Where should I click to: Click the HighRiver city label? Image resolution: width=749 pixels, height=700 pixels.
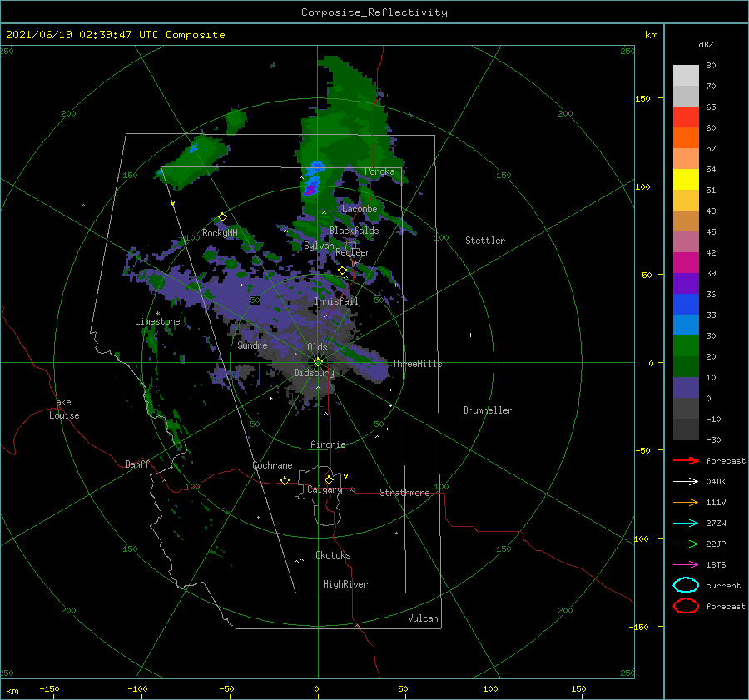pos(345,584)
